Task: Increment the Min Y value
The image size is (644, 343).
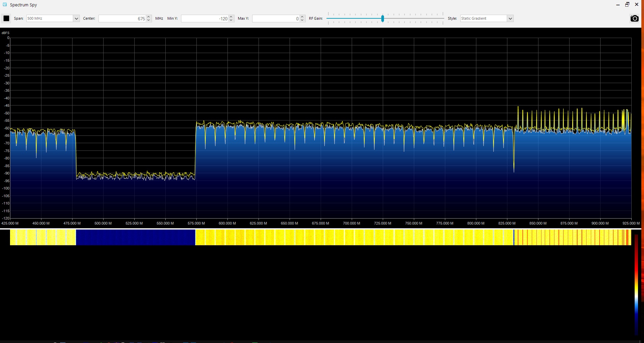Action: click(x=231, y=17)
